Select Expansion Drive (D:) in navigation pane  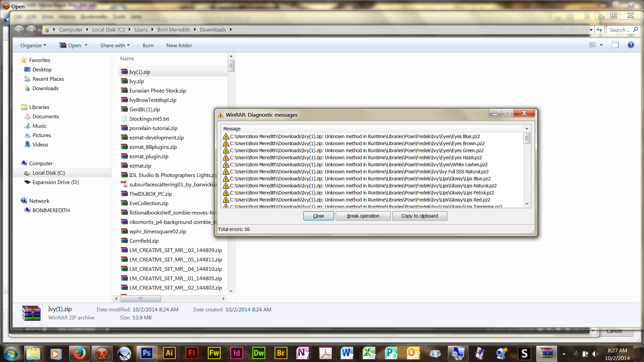click(x=56, y=182)
